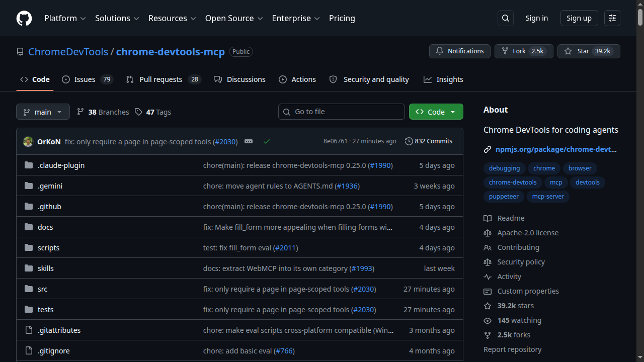Click the branch icon beside 38 Branches

(x=80, y=112)
